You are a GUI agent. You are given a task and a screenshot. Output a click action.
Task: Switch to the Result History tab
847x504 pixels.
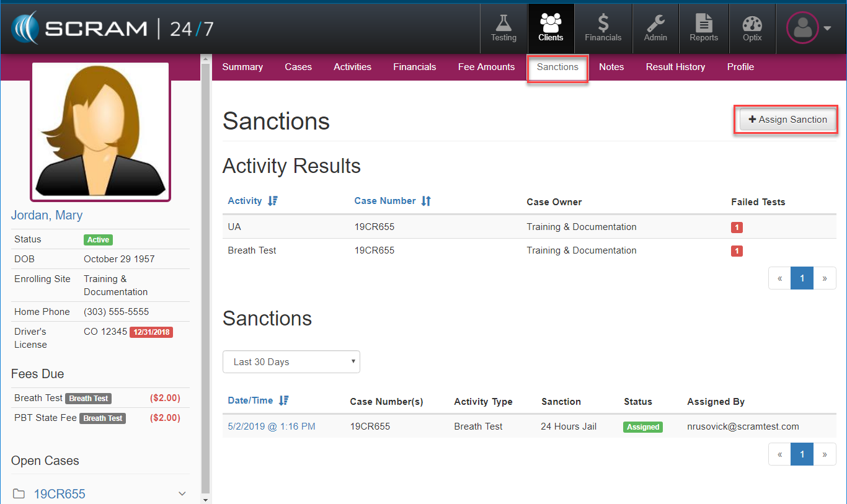(675, 67)
